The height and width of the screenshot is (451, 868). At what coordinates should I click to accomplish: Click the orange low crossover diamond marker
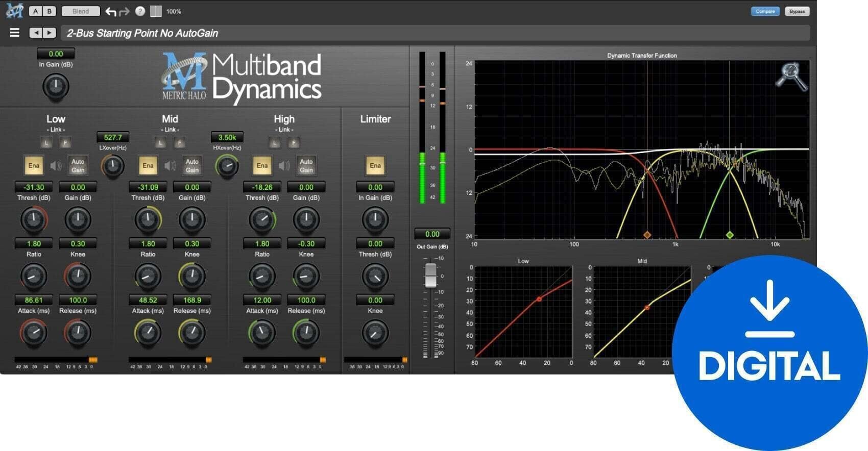click(647, 235)
